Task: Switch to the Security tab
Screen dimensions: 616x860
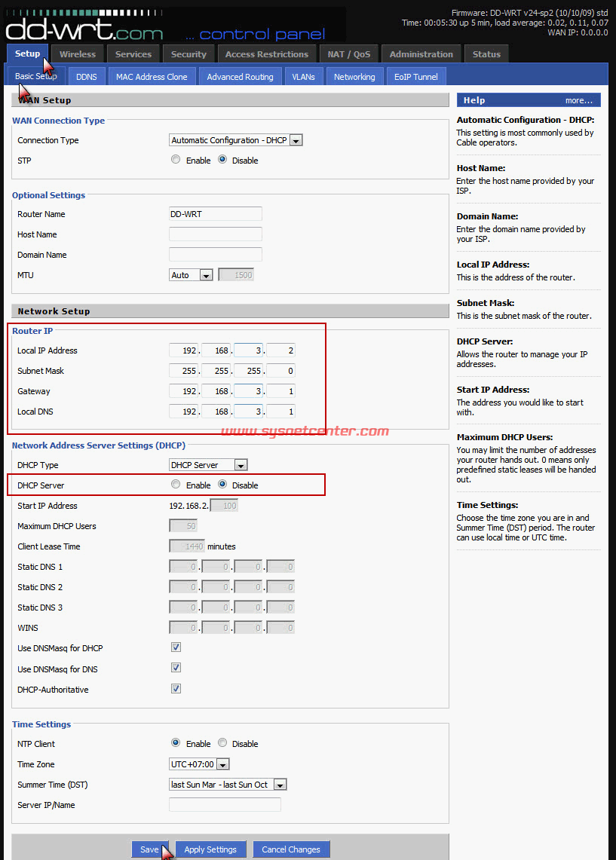Action: 188,54
